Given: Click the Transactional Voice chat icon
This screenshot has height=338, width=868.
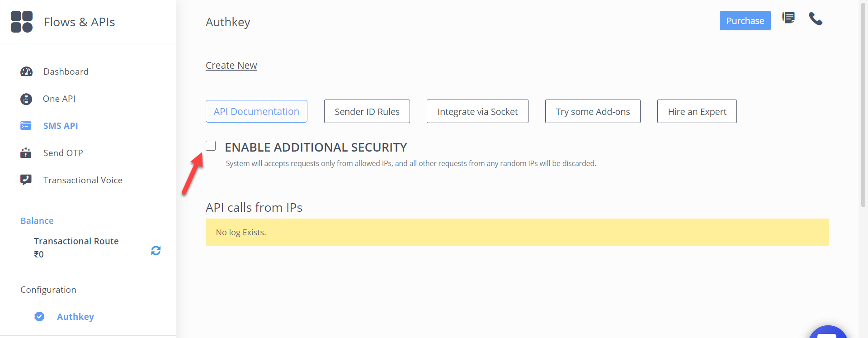Looking at the screenshot, I should pyautogui.click(x=26, y=180).
